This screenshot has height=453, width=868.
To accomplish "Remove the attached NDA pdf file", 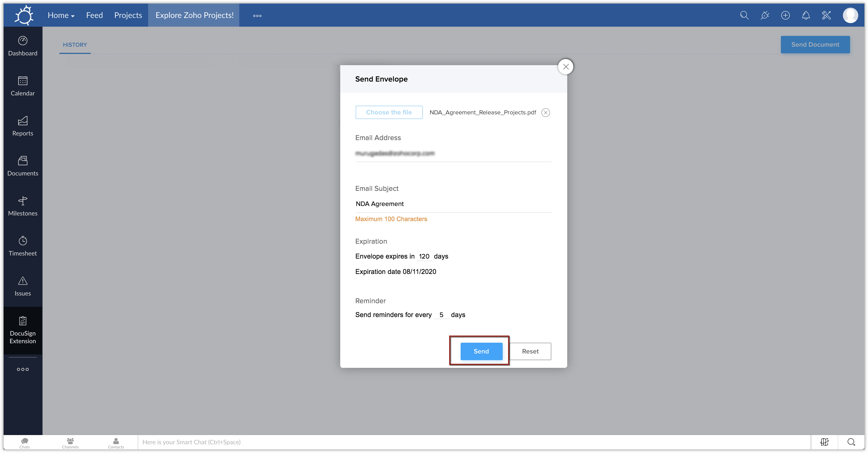I will click(545, 112).
